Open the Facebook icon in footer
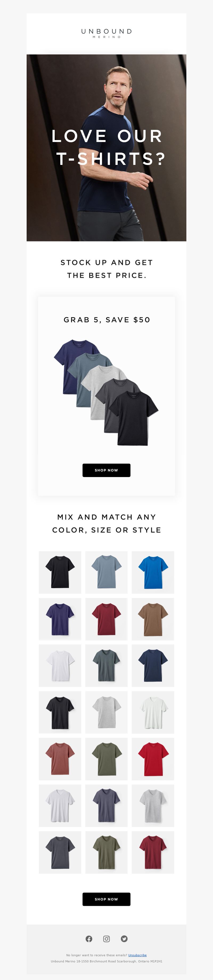 pos(89,939)
